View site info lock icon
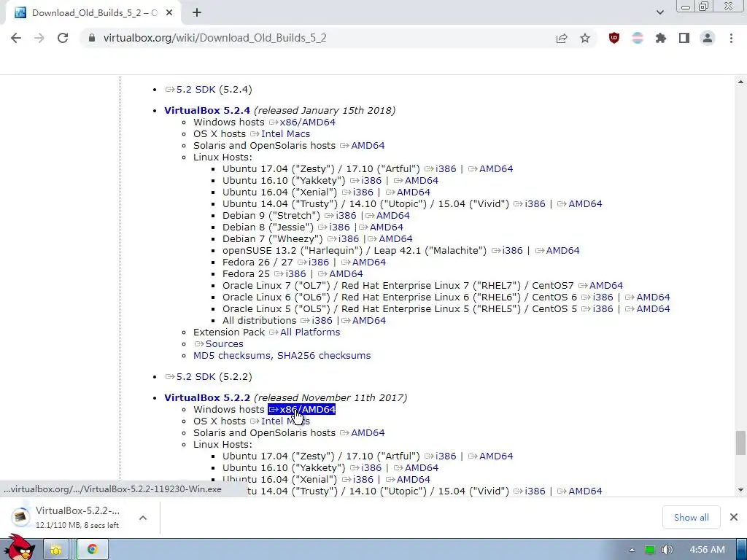Viewport: 747px width, 560px height. coord(92,38)
